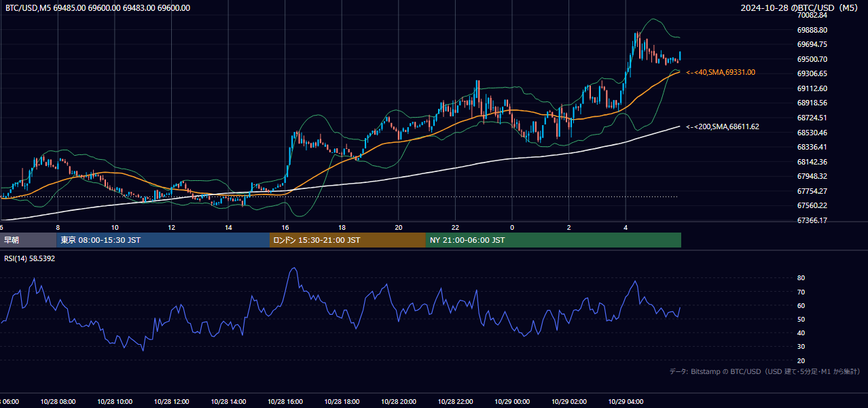This screenshot has height=408, width=868.
Task: Click hour tick '16' under price chart
Action: [285, 227]
